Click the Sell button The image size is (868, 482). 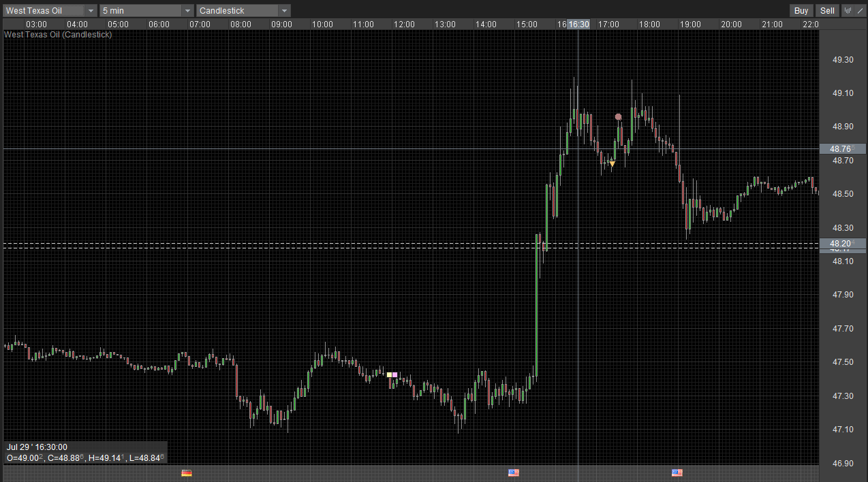(x=827, y=10)
